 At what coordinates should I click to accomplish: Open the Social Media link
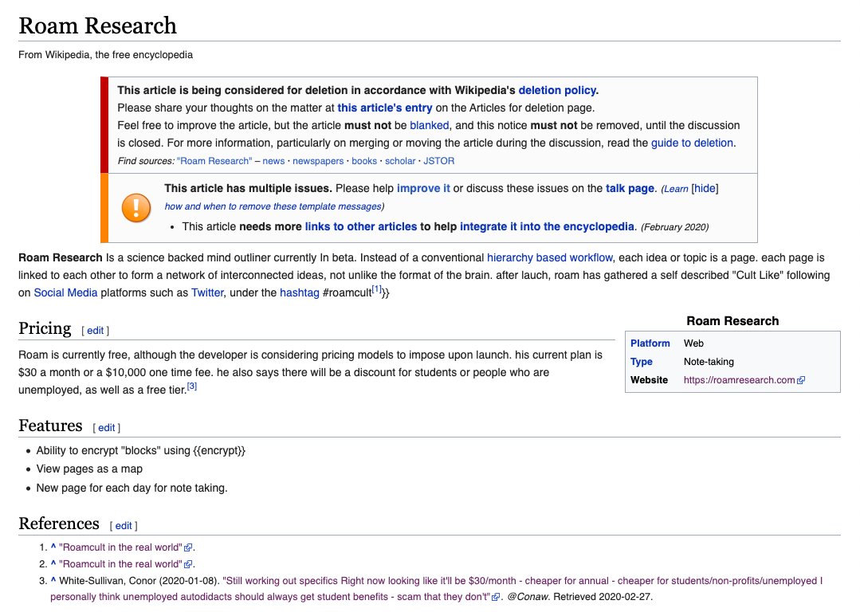(66, 293)
